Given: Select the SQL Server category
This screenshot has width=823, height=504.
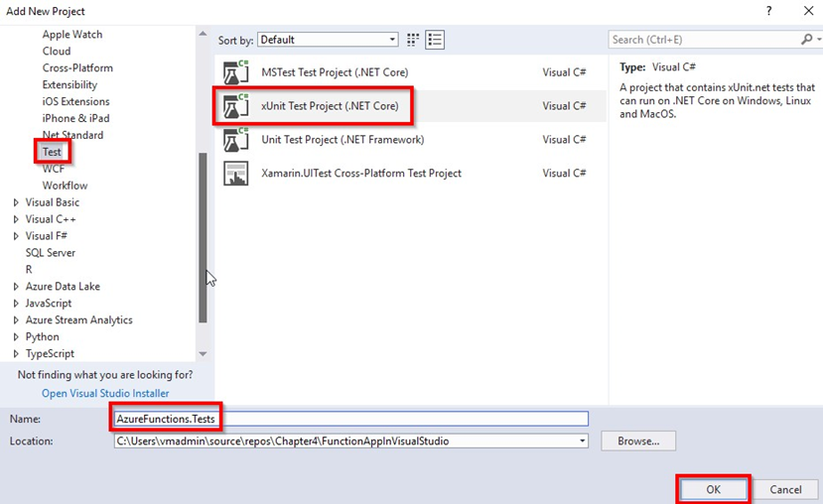Looking at the screenshot, I should 51,253.
